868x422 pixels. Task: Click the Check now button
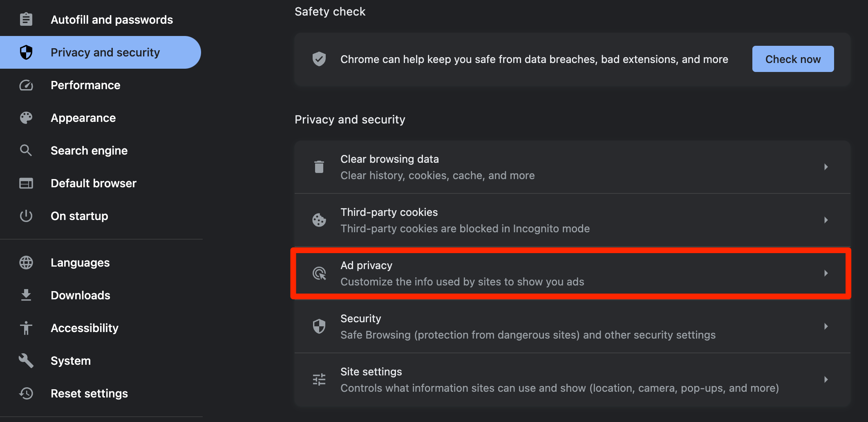pos(792,58)
